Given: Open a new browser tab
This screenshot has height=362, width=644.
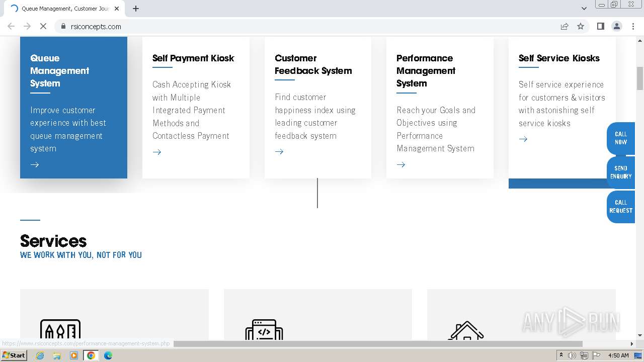Looking at the screenshot, I should pyautogui.click(x=136, y=9).
